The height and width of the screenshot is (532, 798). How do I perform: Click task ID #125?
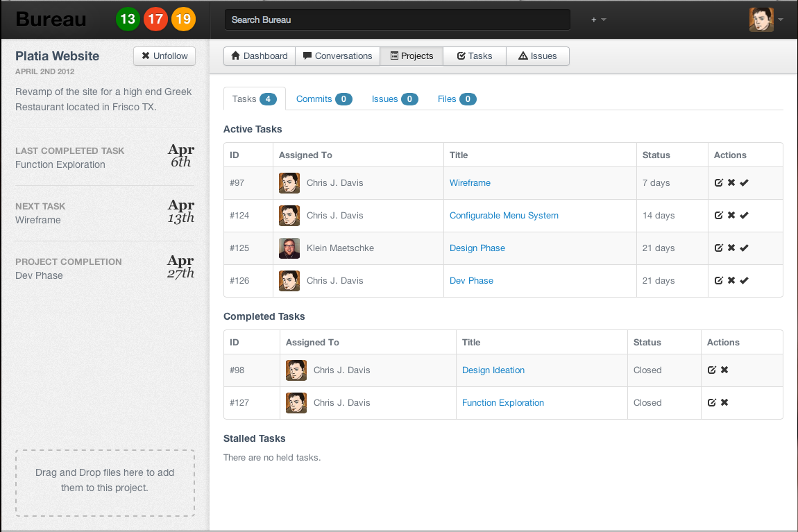[x=239, y=248]
